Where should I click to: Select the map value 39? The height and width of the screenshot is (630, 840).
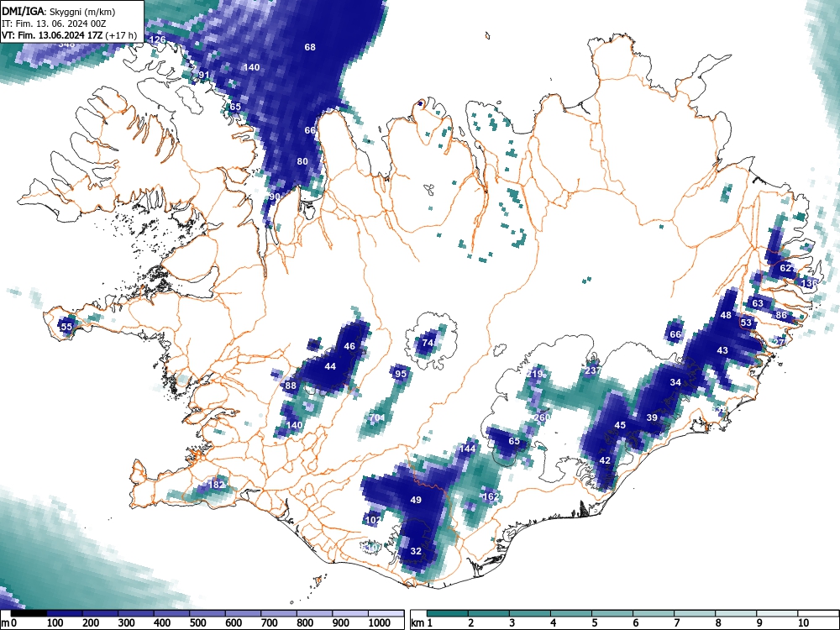tap(652, 417)
